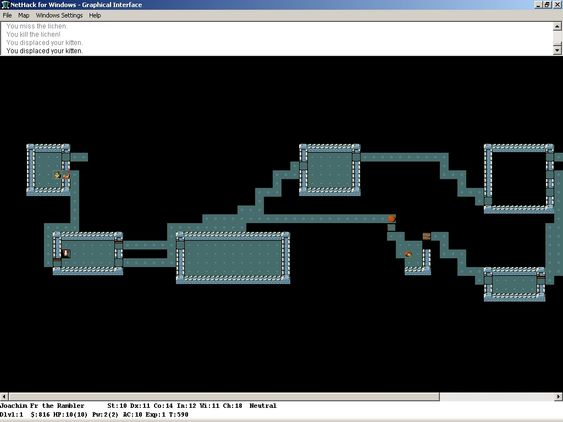Click the name 'Joachim Fr the Rambler' in the status
Screen dimensions: 563x422
[42, 406]
